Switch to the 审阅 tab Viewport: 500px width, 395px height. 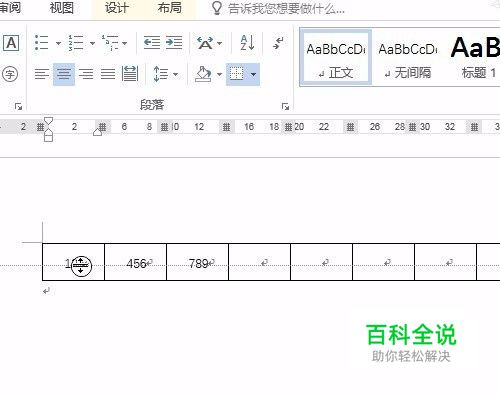point(9,7)
